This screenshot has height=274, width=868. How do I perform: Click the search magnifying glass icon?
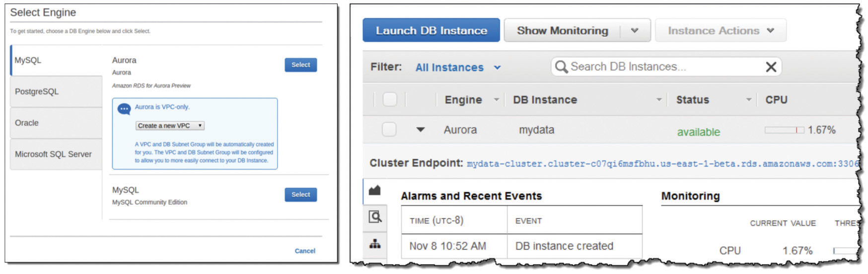[x=561, y=67]
